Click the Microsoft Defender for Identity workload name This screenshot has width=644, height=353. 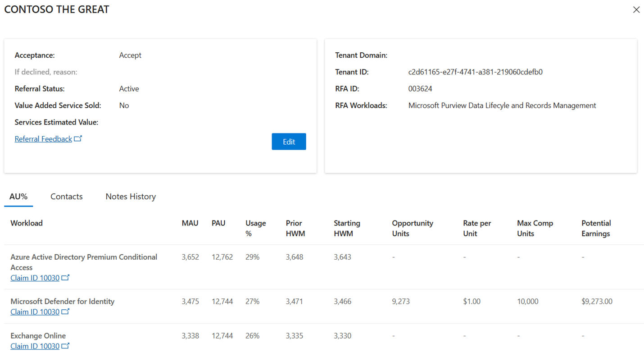tap(63, 302)
